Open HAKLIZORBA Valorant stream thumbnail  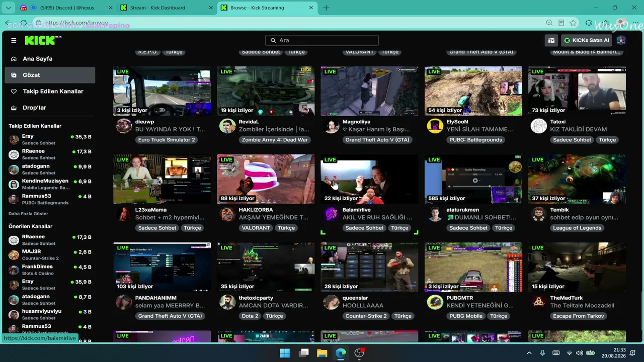pos(266,179)
